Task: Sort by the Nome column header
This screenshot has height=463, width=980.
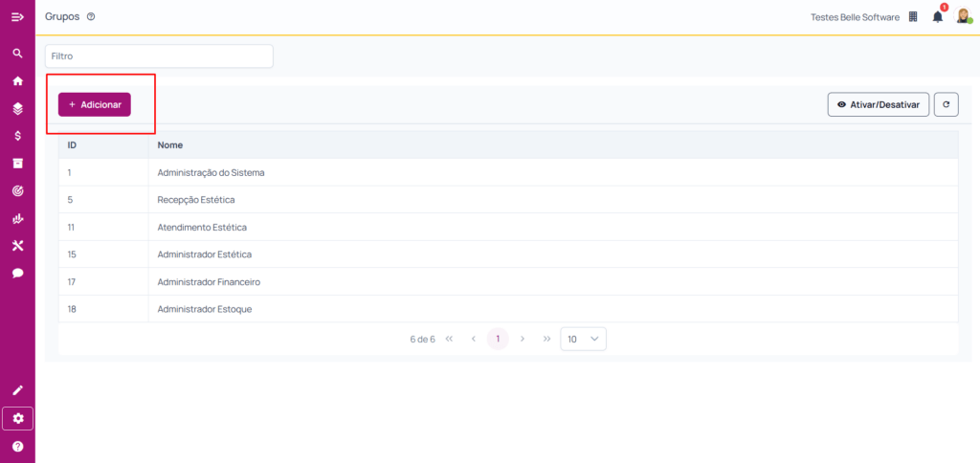Action: coord(170,144)
